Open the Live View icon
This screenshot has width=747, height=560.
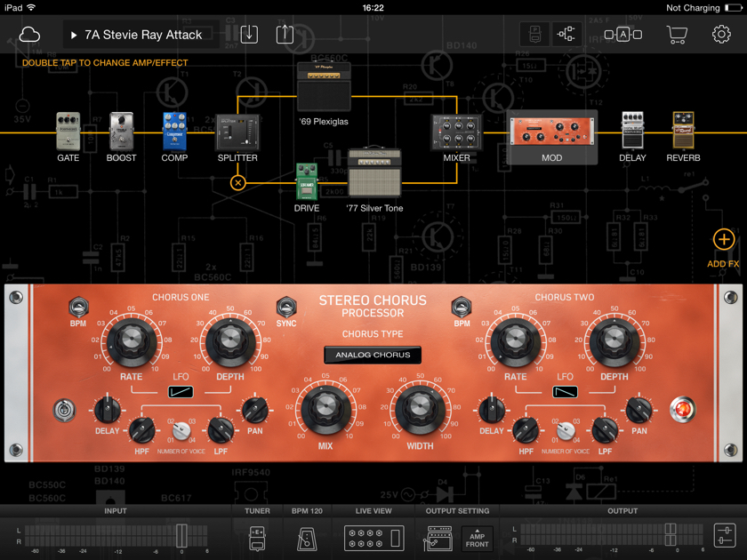(x=374, y=538)
